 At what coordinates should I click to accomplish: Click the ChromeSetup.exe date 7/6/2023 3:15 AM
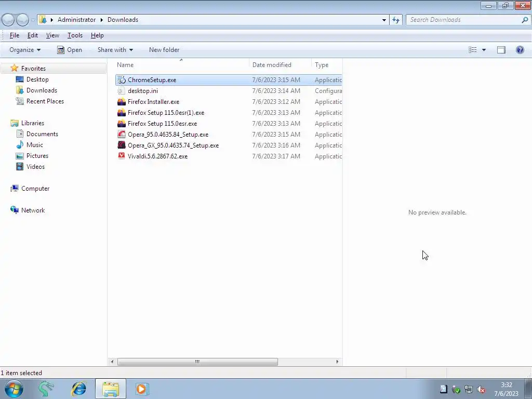(x=276, y=80)
